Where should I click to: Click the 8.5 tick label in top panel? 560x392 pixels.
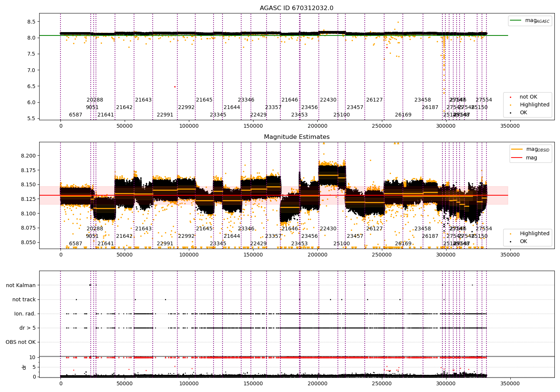pyautogui.click(x=31, y=22)
